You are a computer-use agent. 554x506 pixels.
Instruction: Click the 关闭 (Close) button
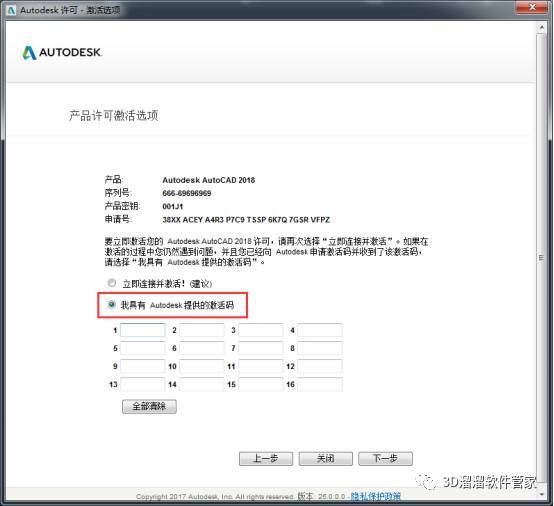click(x=325, y=459)
